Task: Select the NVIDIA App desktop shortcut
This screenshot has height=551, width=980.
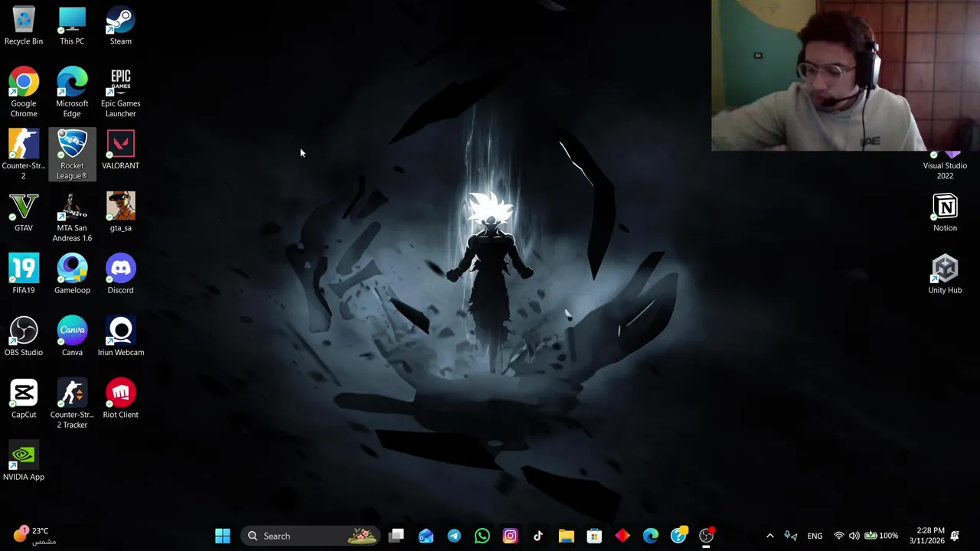Action: click(24, 461)
